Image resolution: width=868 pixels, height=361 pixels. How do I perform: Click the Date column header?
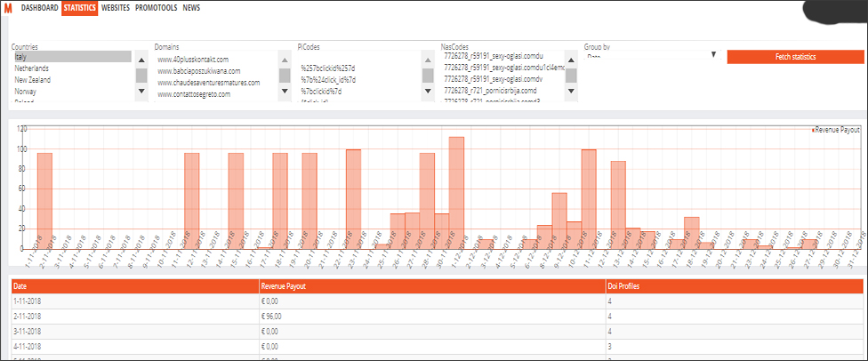click(x=135, y=286)
